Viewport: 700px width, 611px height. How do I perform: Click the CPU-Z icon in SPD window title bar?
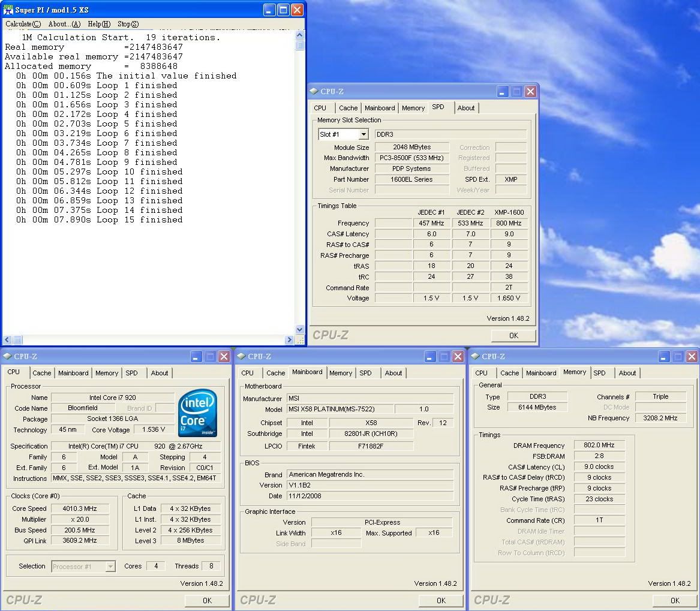tap(314, 92)
